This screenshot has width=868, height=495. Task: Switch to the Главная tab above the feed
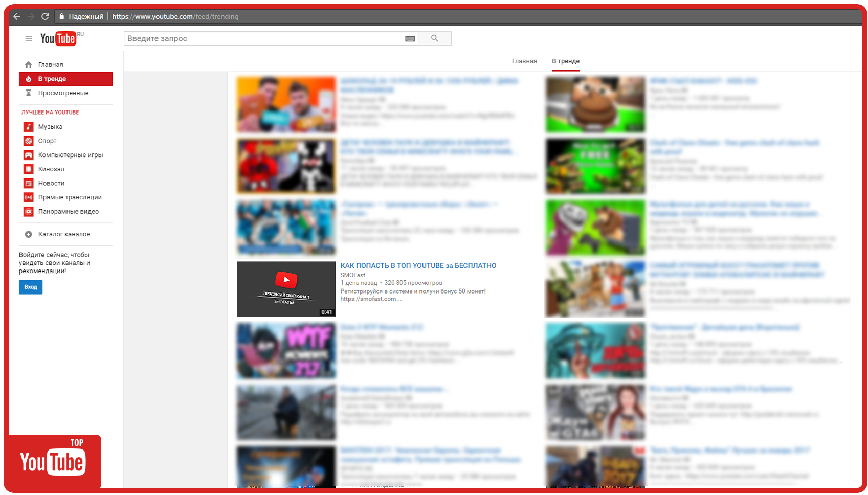pos(524,61)
